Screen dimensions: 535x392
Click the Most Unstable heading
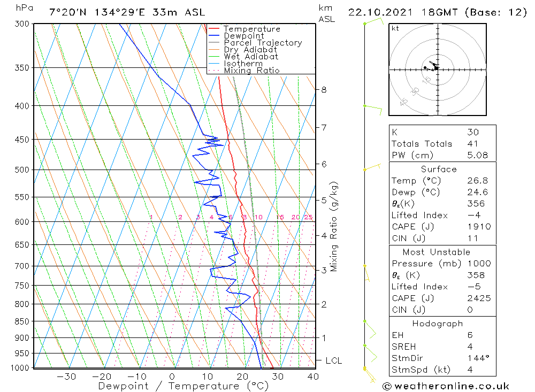pyautogui.click(x=437, y=252)
